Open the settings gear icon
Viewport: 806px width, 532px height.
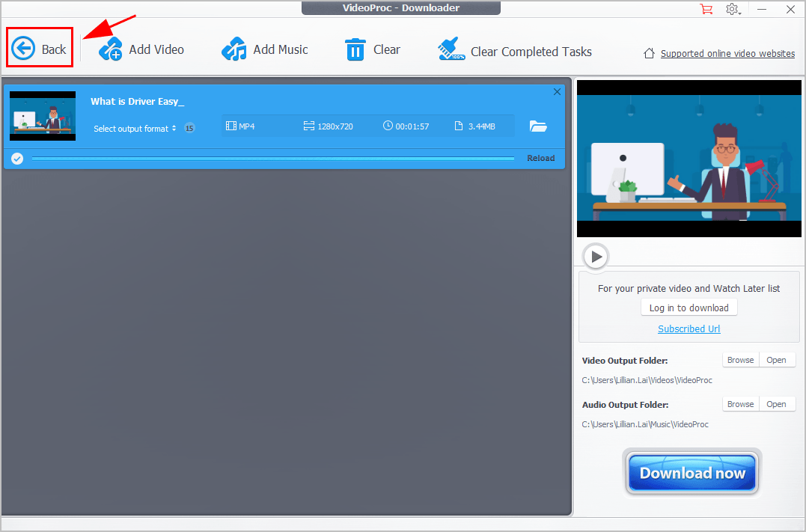point(732,9)
